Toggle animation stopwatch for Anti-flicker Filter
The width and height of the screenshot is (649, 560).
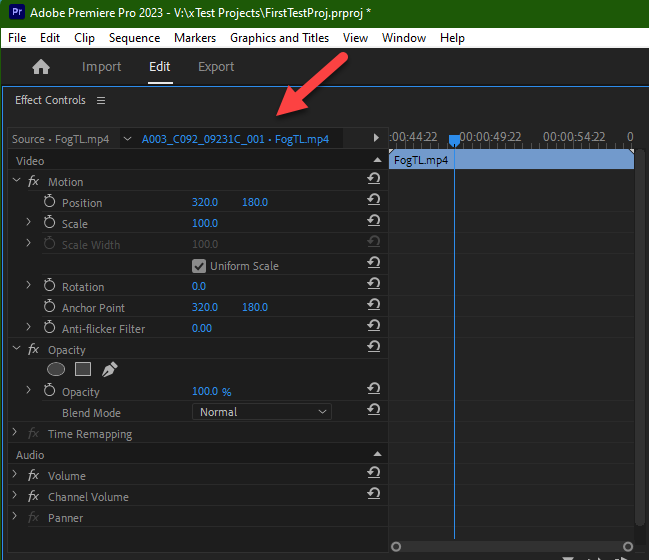(50, 327)
